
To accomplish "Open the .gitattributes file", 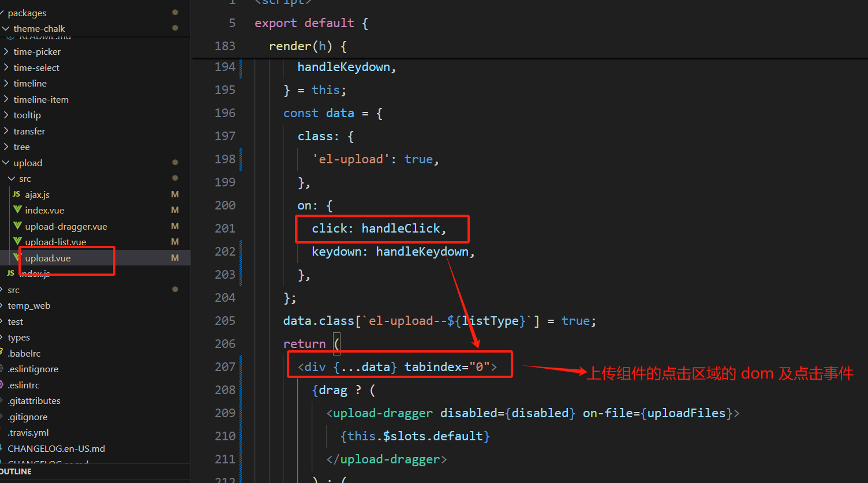I will pos(34,401).
